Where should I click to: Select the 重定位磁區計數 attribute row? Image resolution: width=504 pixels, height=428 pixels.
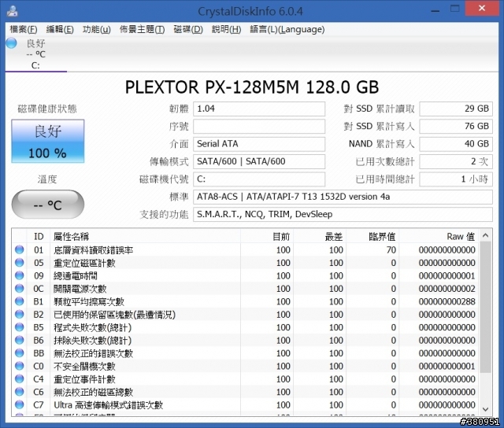pos(246,263)
